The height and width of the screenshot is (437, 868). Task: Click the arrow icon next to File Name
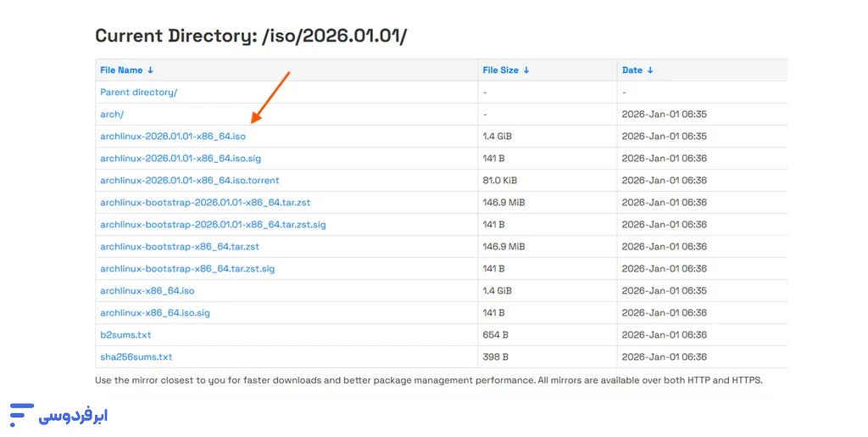(150, 70)
